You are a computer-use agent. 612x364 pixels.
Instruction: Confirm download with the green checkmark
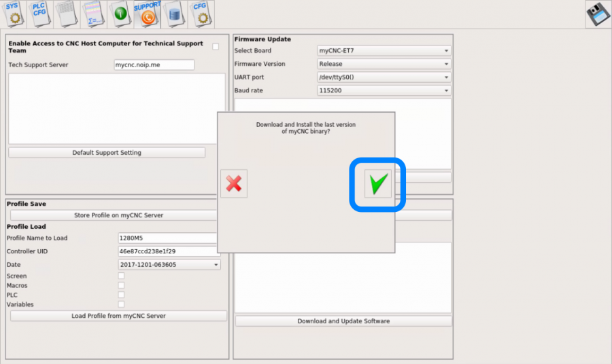point(377,183)
